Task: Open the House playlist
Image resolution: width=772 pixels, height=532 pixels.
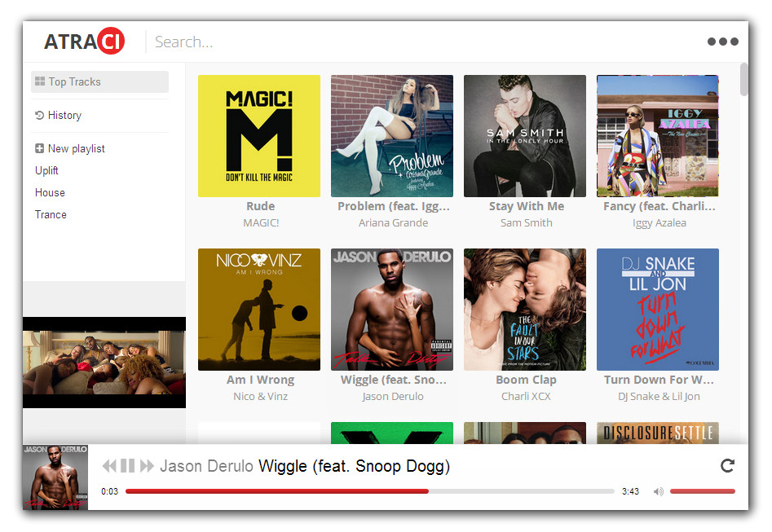Action: (50, 192)
